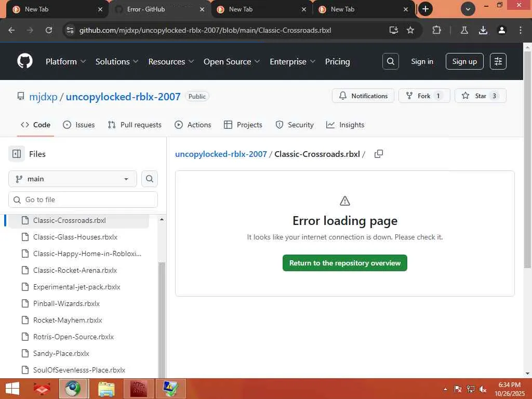The width and height of the screenshot is (532, 399).
Task: Switch to the Code tab
Action: [x=35, y=125]
